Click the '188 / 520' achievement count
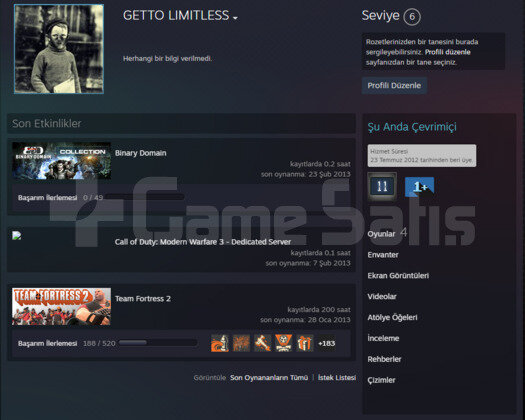Screen dimensions: 525x420 99,343
